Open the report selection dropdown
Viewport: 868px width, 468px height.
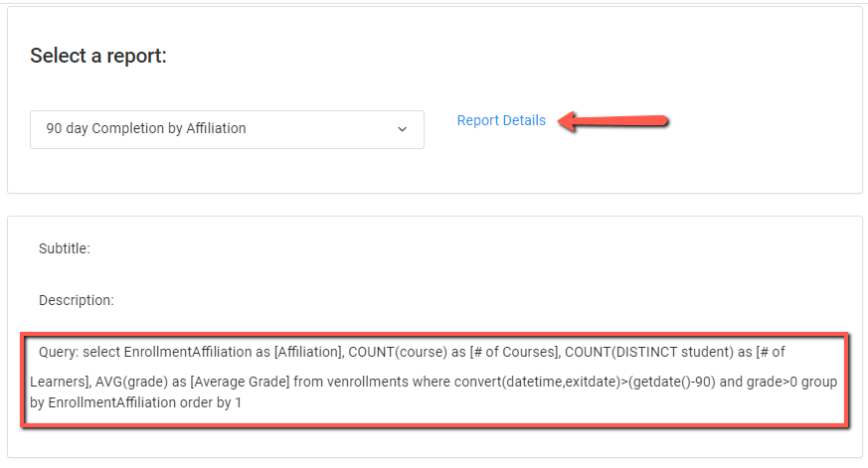pyautogui.click(x=227, y=129)
